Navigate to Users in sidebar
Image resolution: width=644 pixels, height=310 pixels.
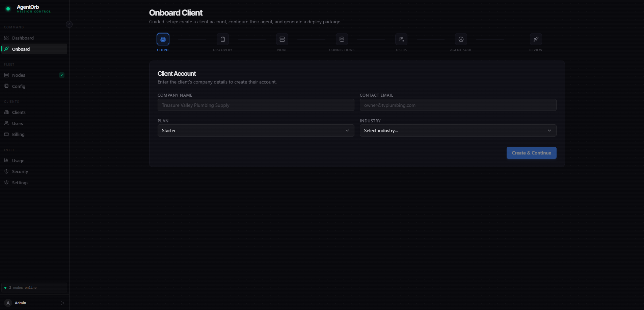(x=34, y=123)
